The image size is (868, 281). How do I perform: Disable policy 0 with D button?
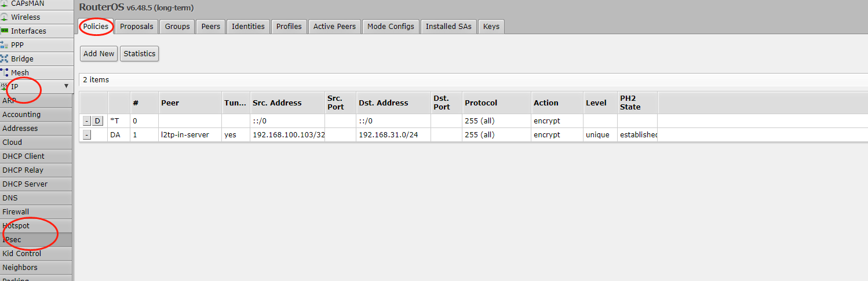pyautogui.click(x=97, y=121)
